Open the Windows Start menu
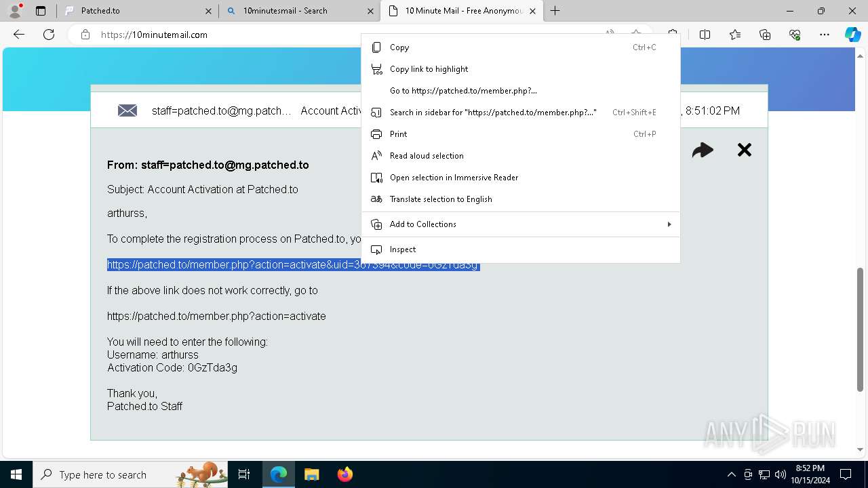 point(16,474)
